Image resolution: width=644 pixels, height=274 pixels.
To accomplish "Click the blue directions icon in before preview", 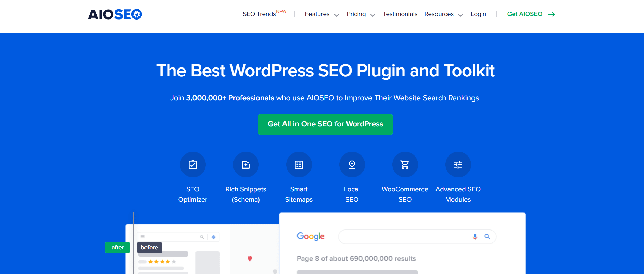I will (214, 237).
